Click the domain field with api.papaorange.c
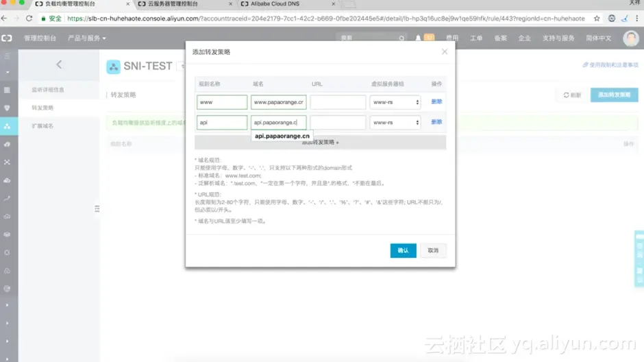The height and width of the screenshot is (362, 644). pos(278,123)
